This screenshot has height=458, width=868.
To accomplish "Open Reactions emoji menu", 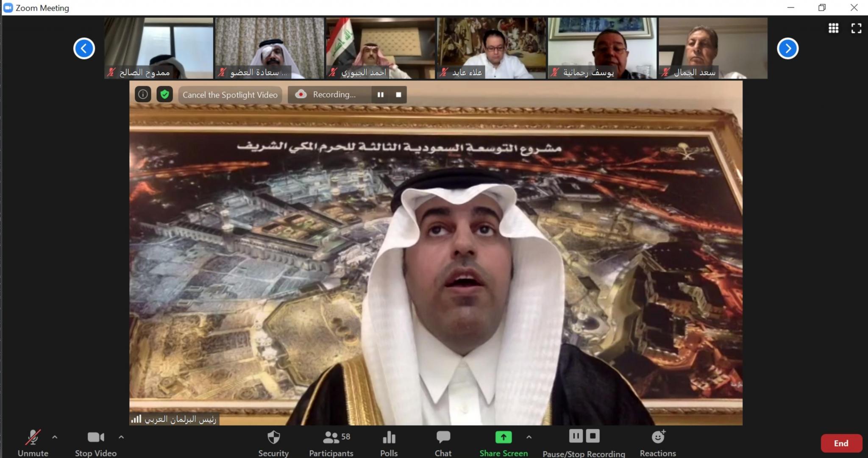I will pyautogui.click(x=658, y=443).
